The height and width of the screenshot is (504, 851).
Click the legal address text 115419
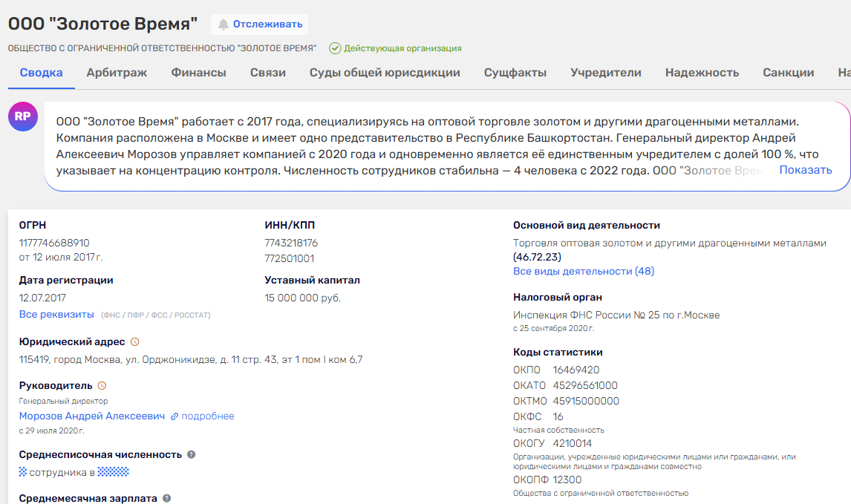[x=191, y=360]
